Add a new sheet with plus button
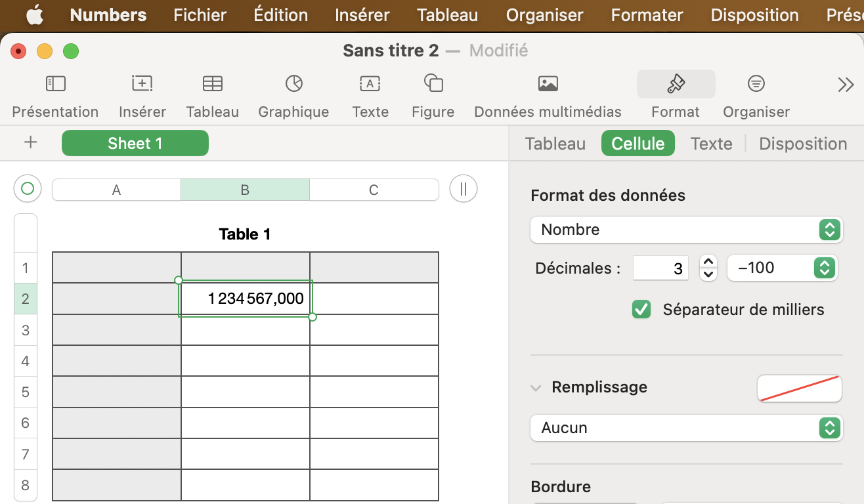Viewport: 864px width, 504px height. [x=30, y=143]
